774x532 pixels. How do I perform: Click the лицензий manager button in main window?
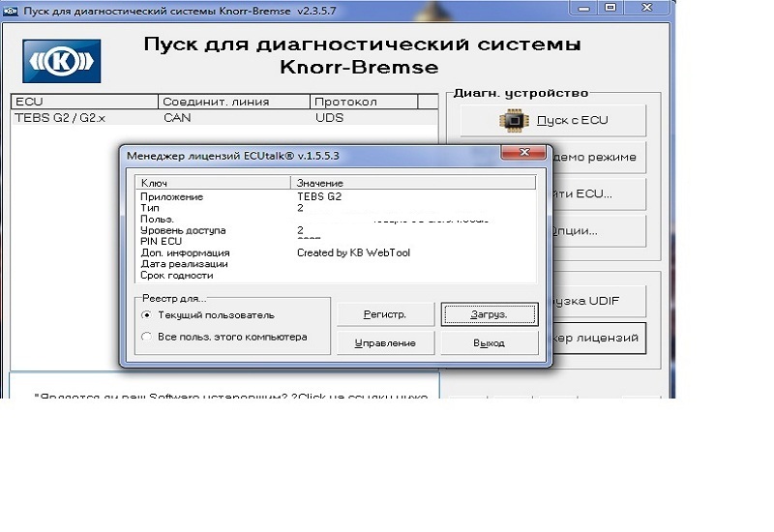(x=599, y=338)
